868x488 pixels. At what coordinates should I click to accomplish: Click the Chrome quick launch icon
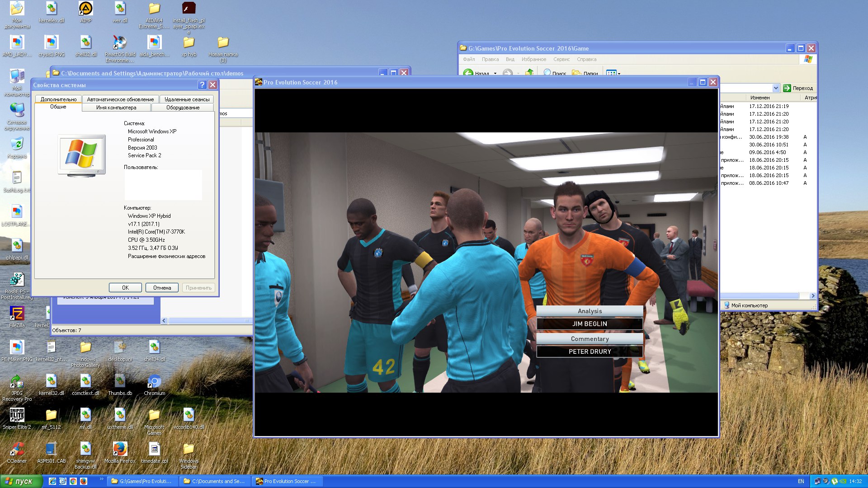pos(73,481)
